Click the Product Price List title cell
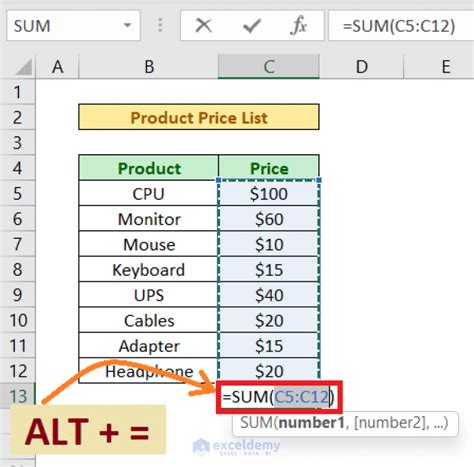This screenshot has height=467, width=474. (x=199, y=117)
